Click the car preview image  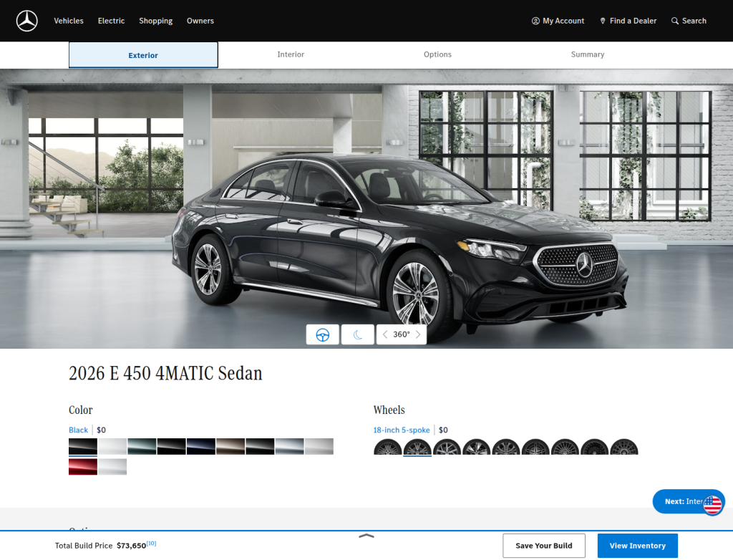(366, 208)
